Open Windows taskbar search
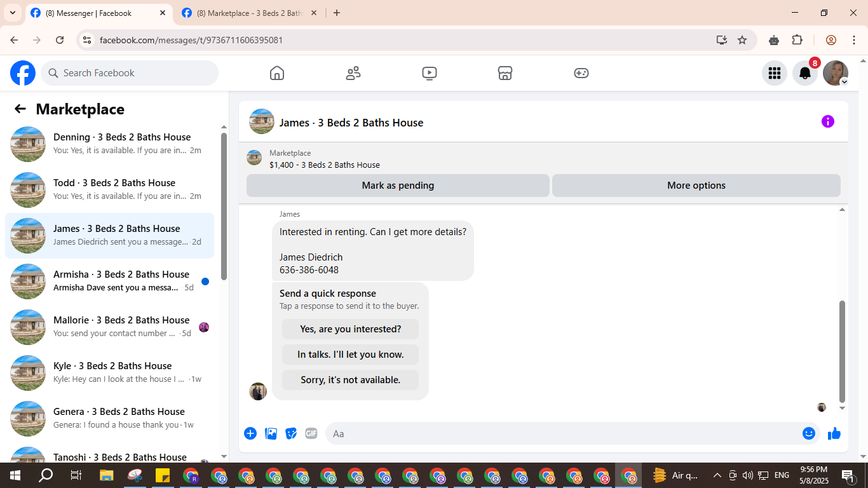Image resolution: width=868 pixels, height=488 pixels. tap(46, 475)
